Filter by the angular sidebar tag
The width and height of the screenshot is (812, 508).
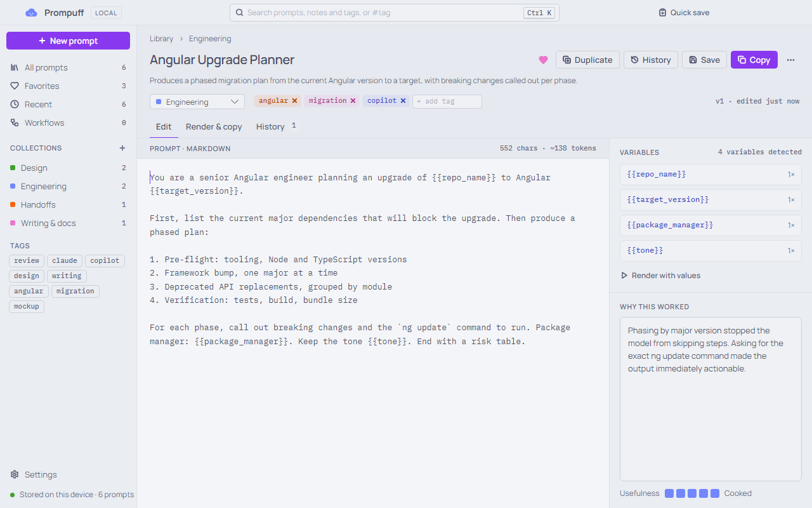[29, 291]
